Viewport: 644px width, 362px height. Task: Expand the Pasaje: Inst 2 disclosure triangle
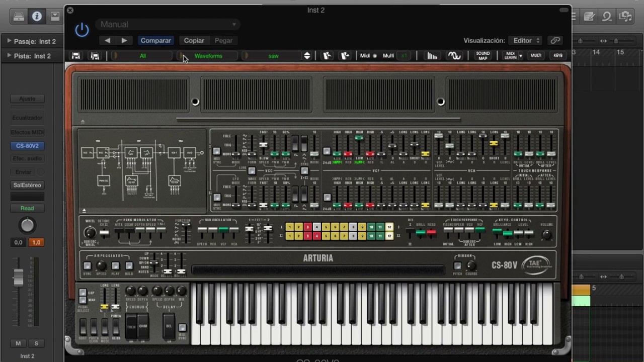pos(9,41)
